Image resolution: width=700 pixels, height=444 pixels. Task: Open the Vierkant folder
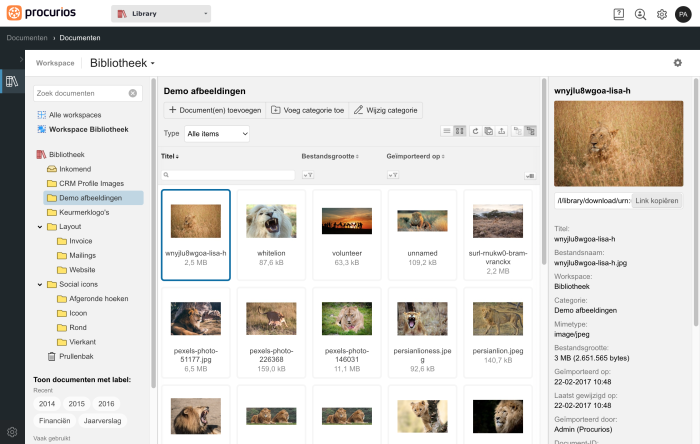point(76,342)
